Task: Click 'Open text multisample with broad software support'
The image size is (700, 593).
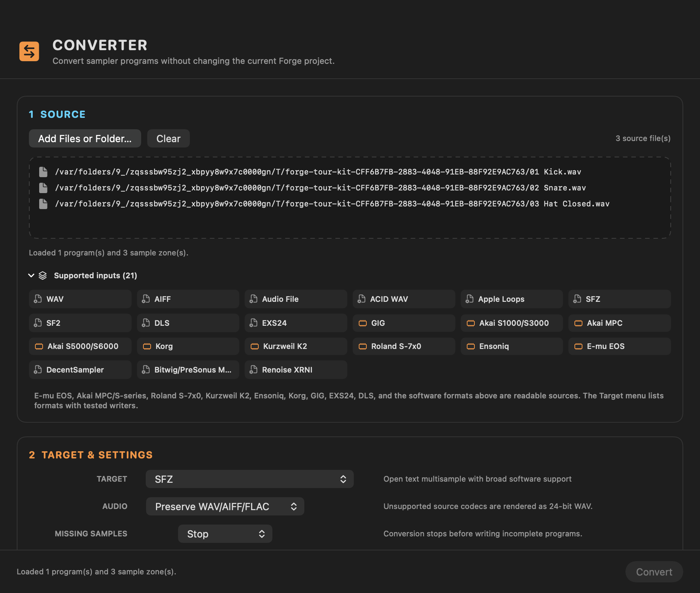Action: click(x=477, y=479)
